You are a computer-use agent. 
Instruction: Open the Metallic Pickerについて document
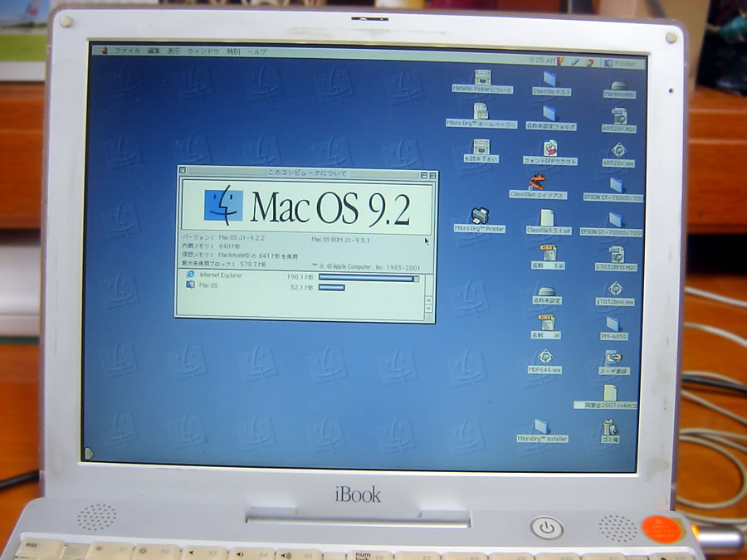pos(482,81)
